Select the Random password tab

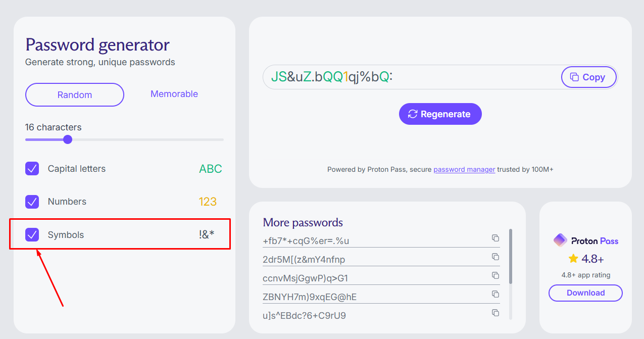pos(75,95)
